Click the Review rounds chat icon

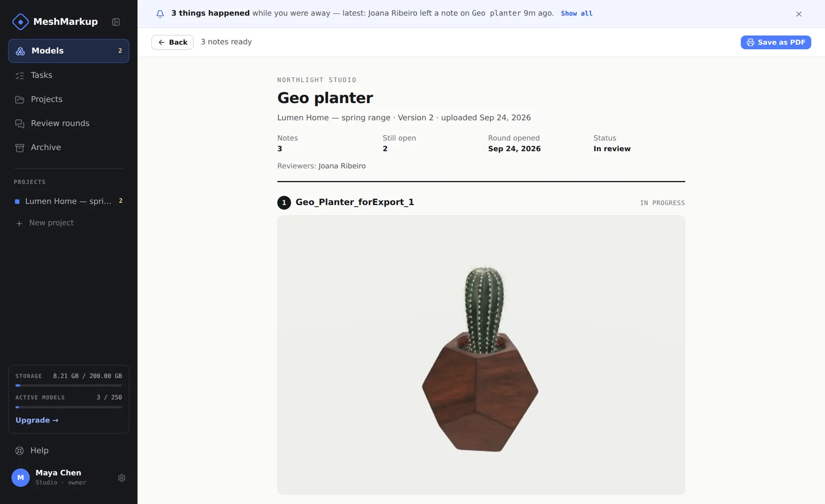coord(20,124)
